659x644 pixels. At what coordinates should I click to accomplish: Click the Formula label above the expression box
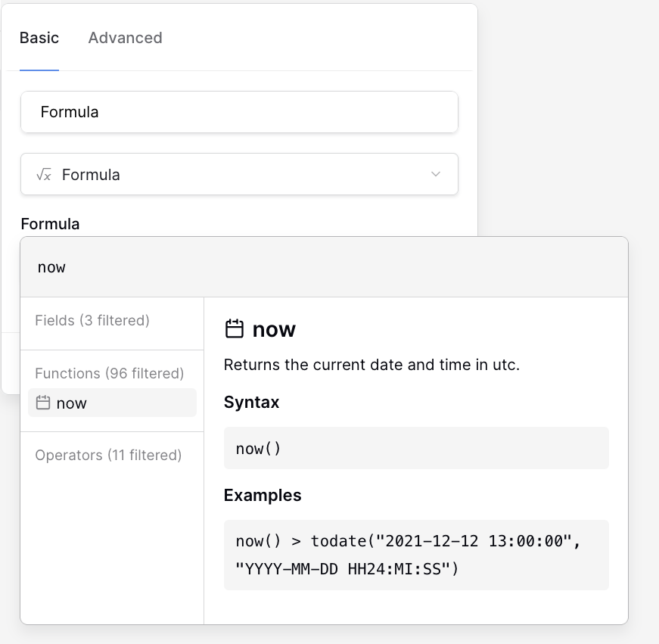pyautogui.click(x=50, y=224)
